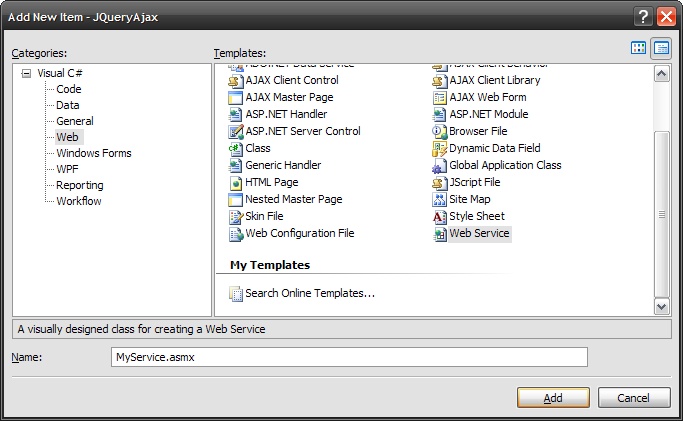683x421 pixels.
Task: Switch templates to large icons view
Action: tap(639, 48)
